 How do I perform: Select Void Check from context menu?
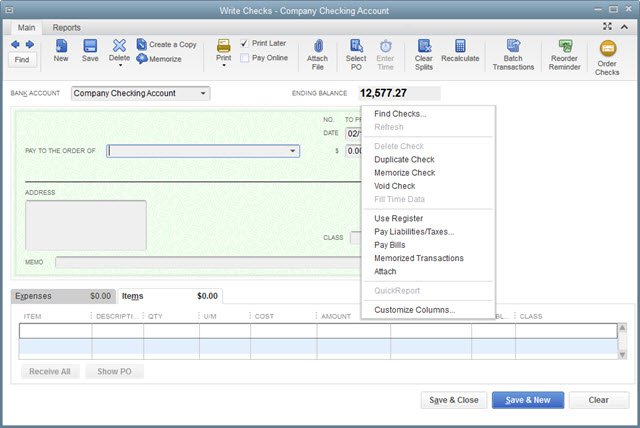[x=394, y=186]
